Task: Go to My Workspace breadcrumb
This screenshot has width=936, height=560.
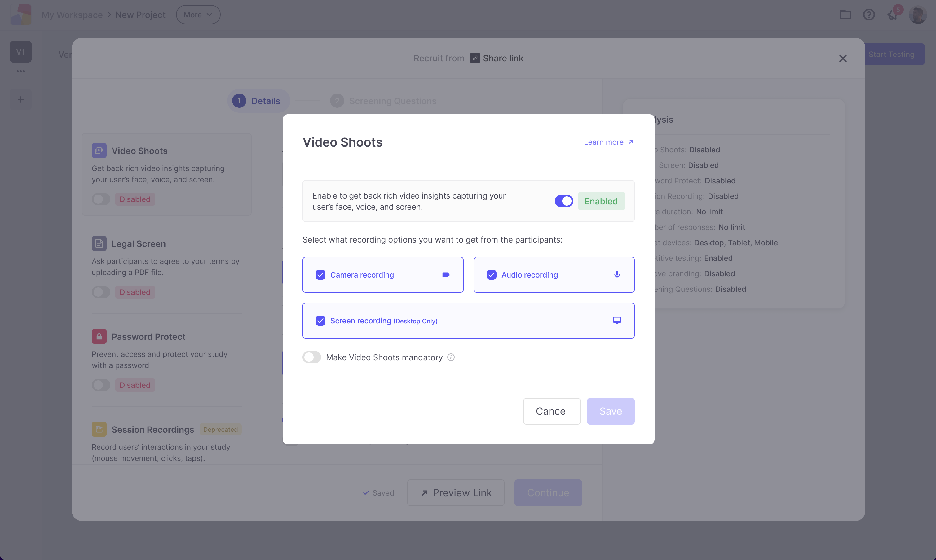Action: click(72, 15)
